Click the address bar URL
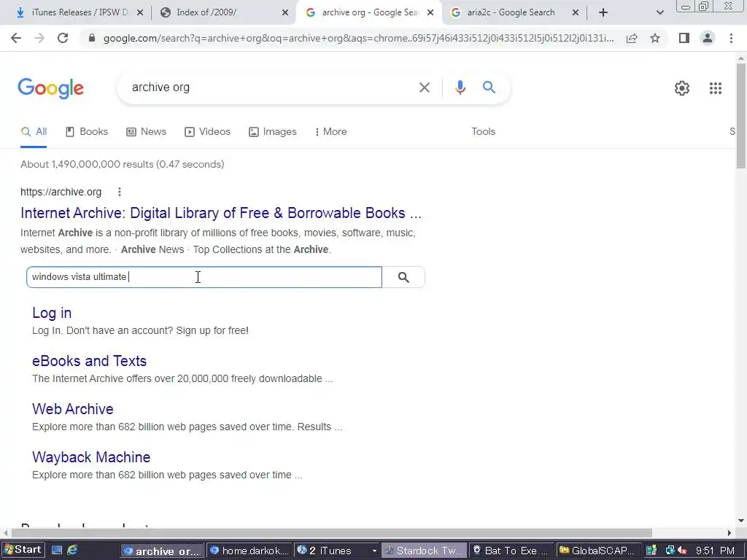This screenshot has height=560, width=747. [358, 38]
